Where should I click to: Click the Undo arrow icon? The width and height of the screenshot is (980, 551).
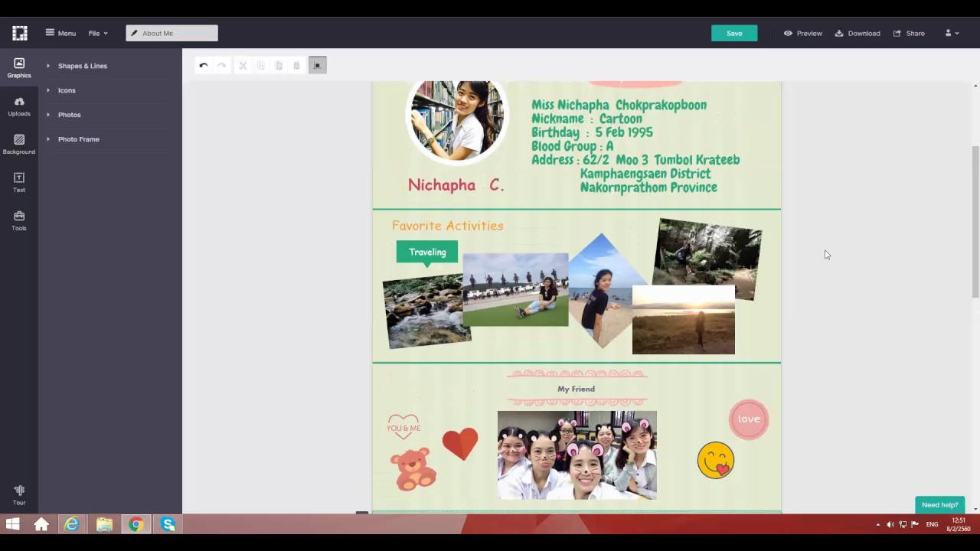(203, 66)
